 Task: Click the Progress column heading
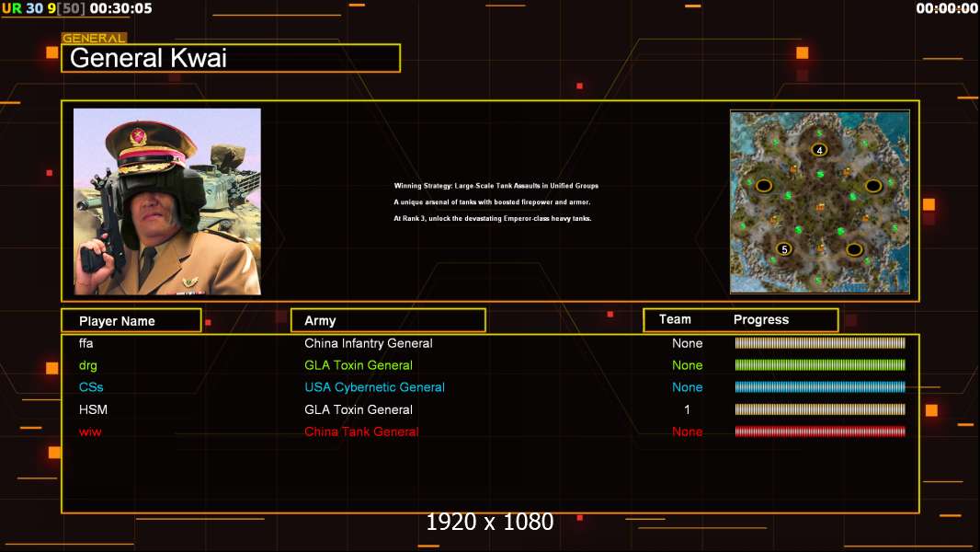[x=760, y=319]
